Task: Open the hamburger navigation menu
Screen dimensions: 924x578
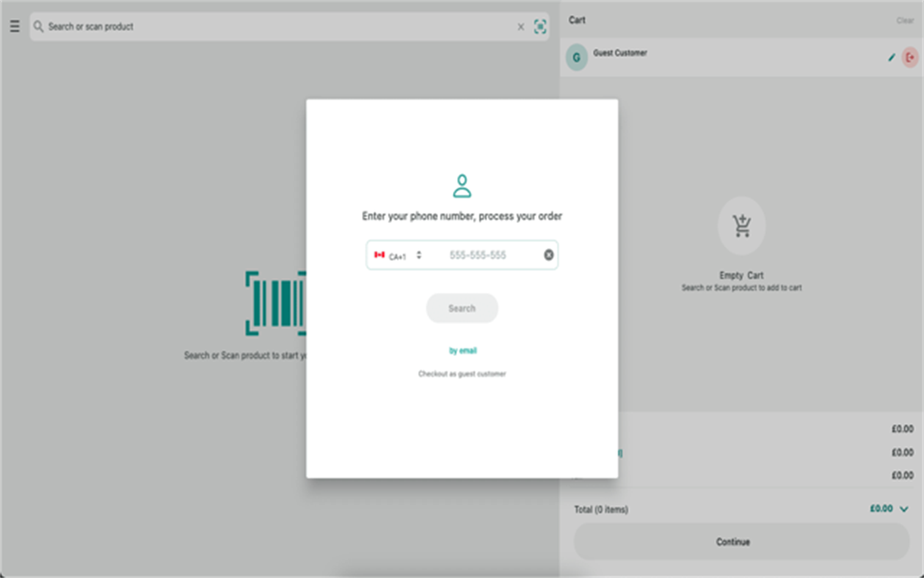Action: click(14, 26)
